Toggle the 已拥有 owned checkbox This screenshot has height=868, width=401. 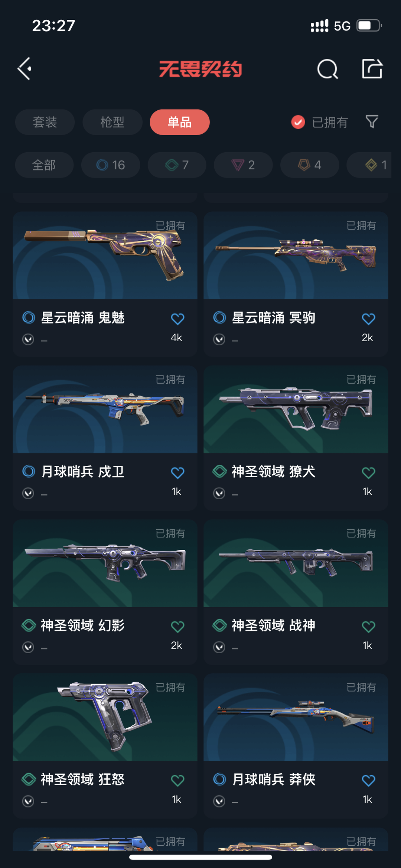tap(298, 122)
